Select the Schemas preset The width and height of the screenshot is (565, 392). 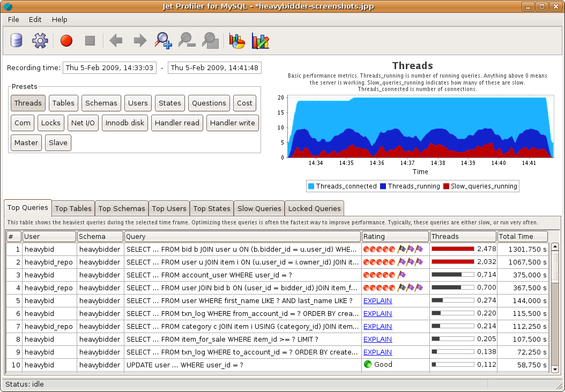point(101,103)
